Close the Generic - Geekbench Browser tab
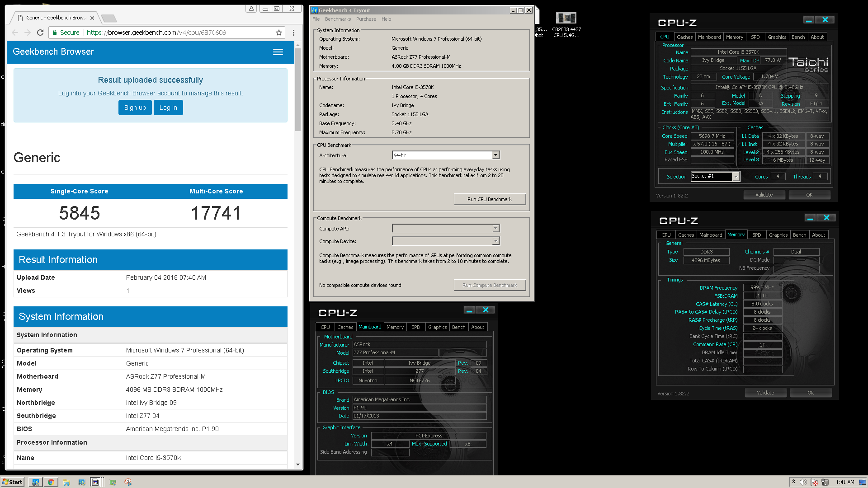Screen dimensions: 868x488 pyautogui.click(x=92, y=18)
